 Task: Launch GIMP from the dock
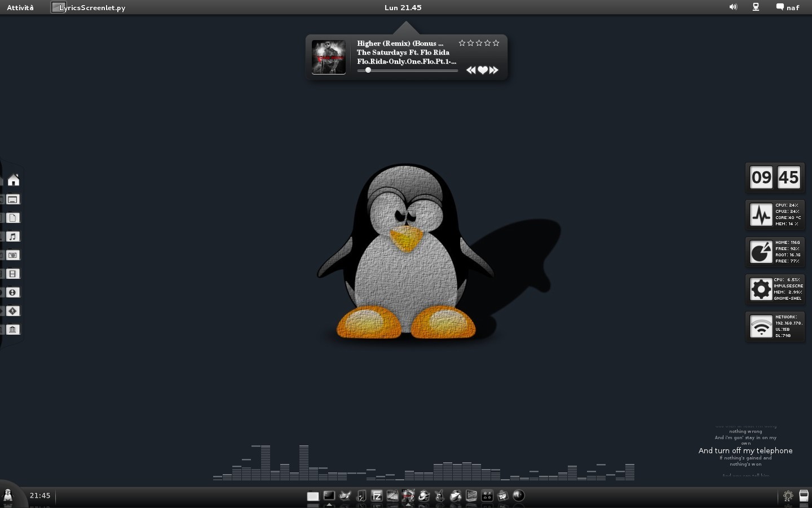pyautogui.click(x=345, y=496)
